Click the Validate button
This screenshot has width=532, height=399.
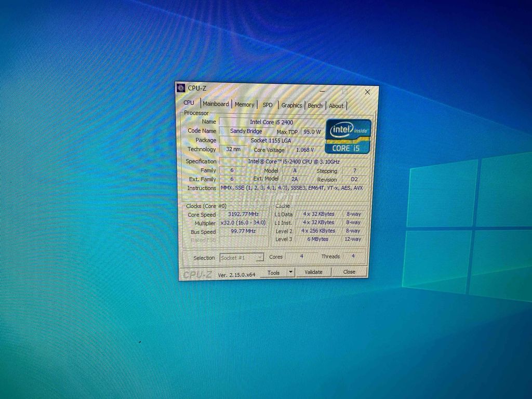click(313, 272)
